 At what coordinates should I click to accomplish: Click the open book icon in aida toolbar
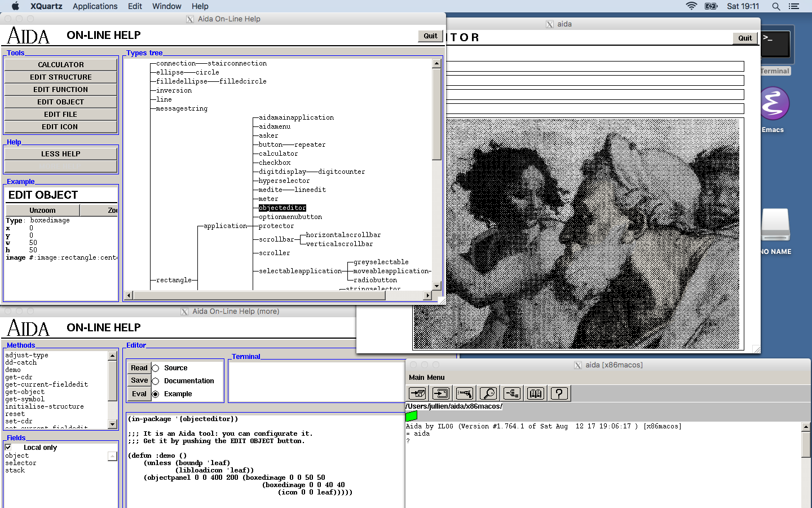[536, 393]
